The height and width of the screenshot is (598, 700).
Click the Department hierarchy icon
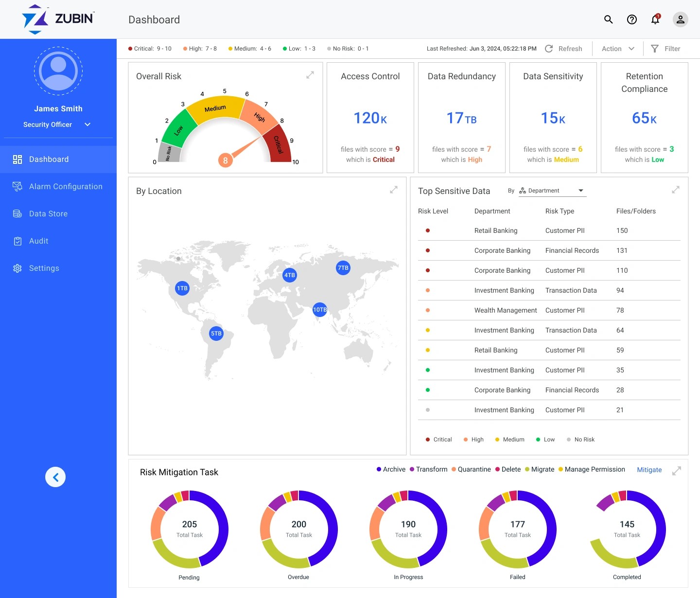click(523, 191)
